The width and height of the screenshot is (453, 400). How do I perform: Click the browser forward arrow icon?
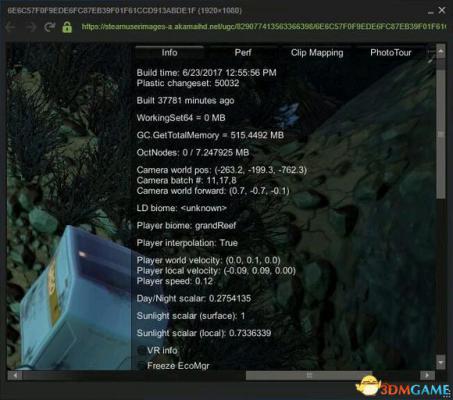[30, 27]
